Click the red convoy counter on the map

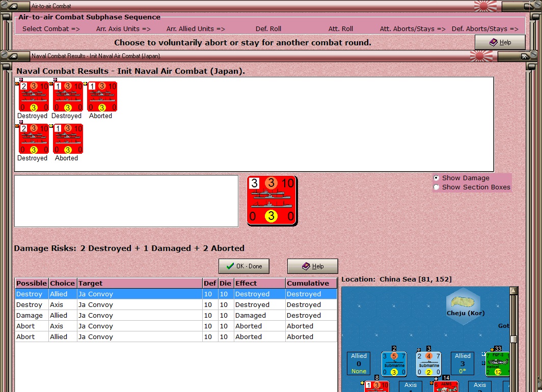[x=376, y=386]
